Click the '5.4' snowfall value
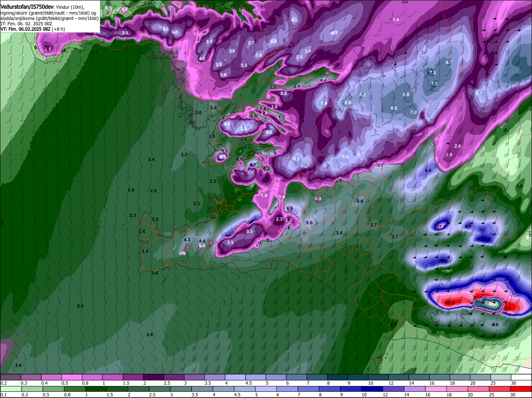 click(x=324, y=103)
